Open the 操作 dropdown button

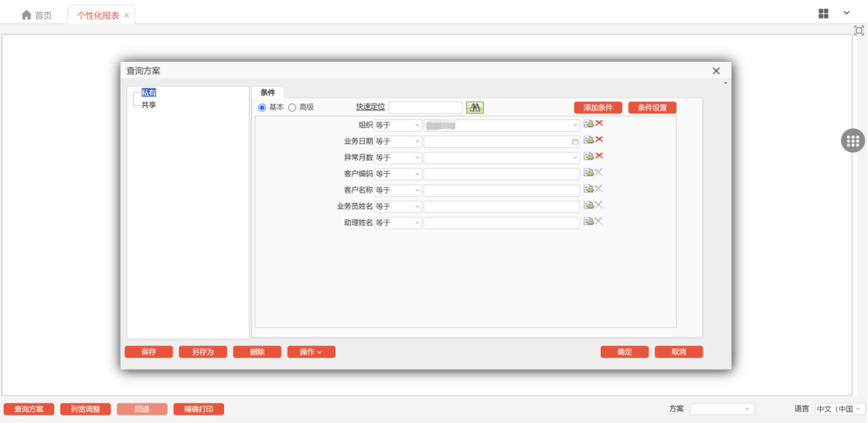(x=311, y=352)
